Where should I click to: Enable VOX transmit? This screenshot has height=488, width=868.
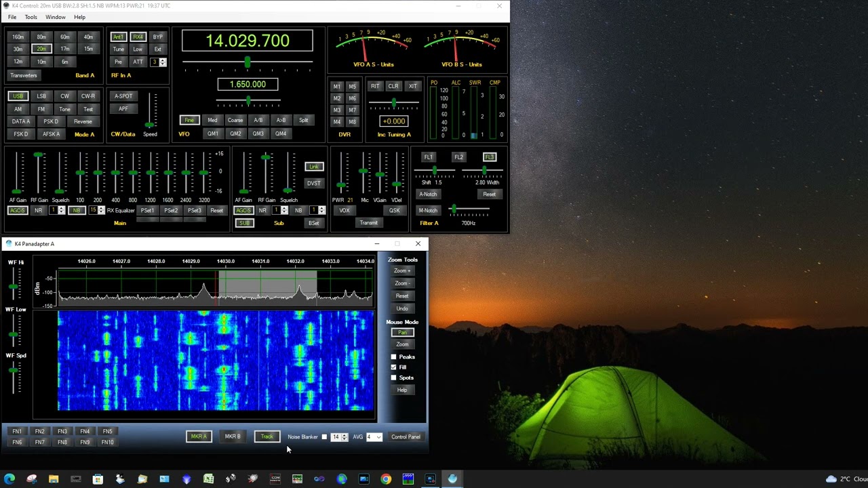344,210
